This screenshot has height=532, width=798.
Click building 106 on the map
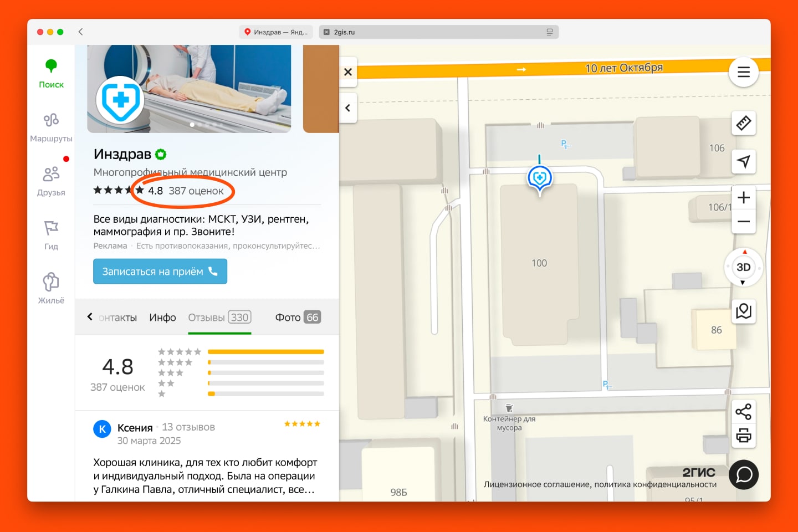pyautogui.click(x=717, y=149)
